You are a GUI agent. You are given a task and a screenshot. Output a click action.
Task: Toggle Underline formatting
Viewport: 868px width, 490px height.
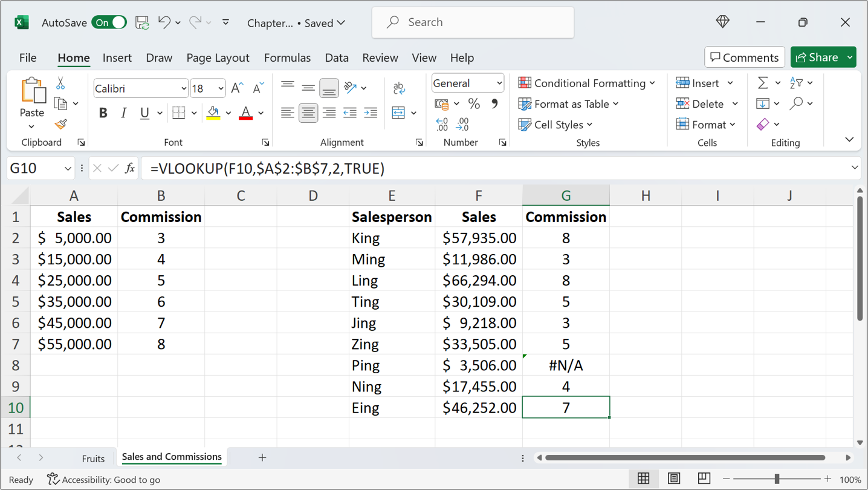point(144,113)
